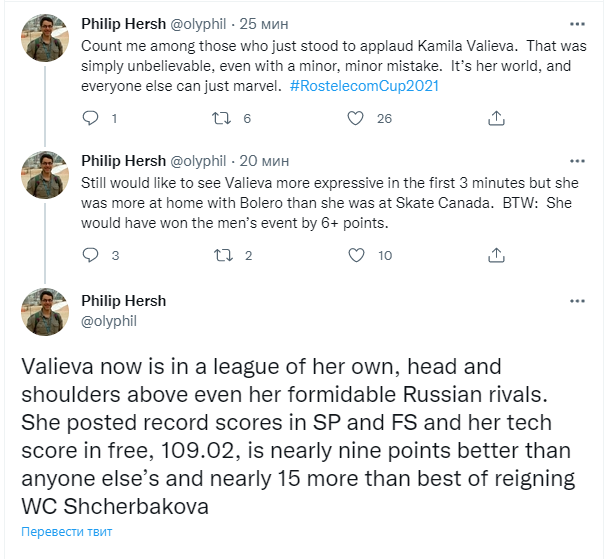Reply to the applaud Kamila Valieva tweet
Screen dimensions: 608x559
[x=90, y=118]
